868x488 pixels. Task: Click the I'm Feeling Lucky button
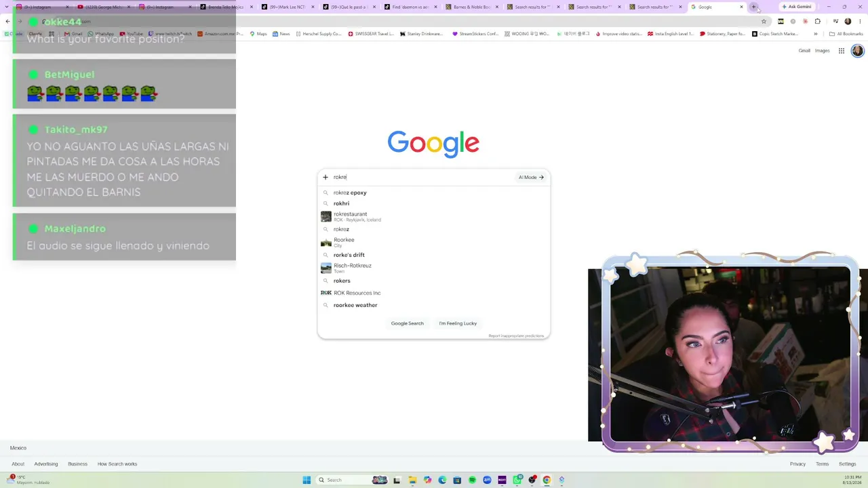click(458, 323)
